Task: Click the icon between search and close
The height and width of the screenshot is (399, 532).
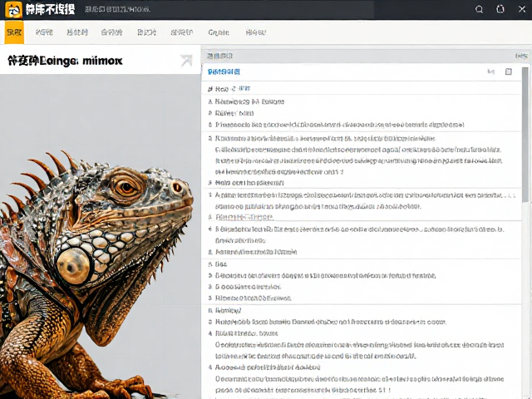Action: coord(500,9)
